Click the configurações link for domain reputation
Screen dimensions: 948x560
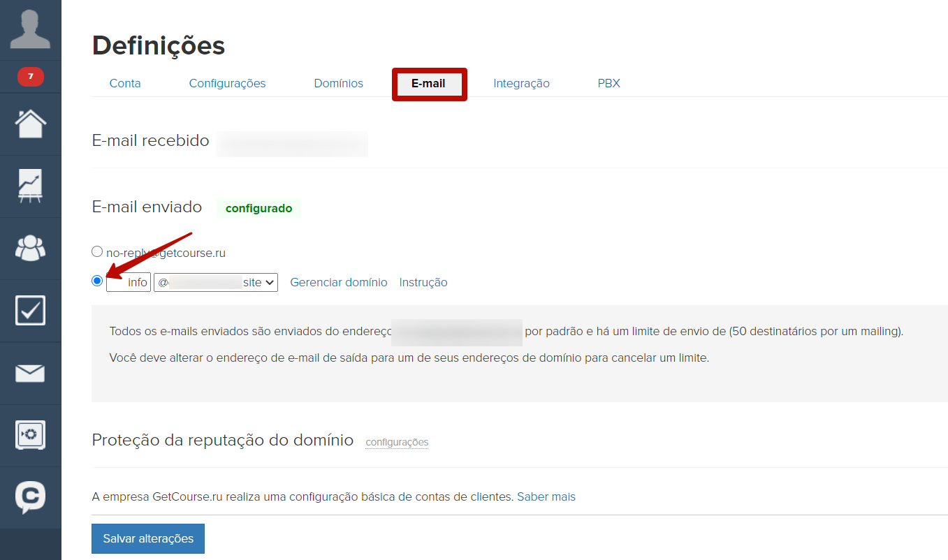coord(397,442)
